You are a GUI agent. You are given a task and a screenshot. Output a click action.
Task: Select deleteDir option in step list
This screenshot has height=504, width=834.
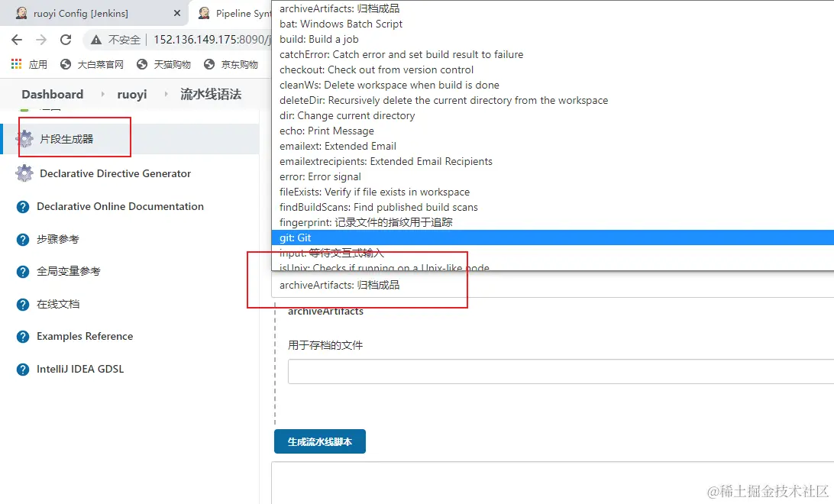click(x=553, y=101)
